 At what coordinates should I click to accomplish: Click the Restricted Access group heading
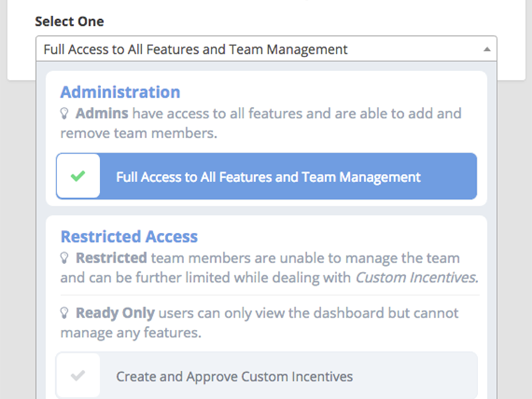129,237
